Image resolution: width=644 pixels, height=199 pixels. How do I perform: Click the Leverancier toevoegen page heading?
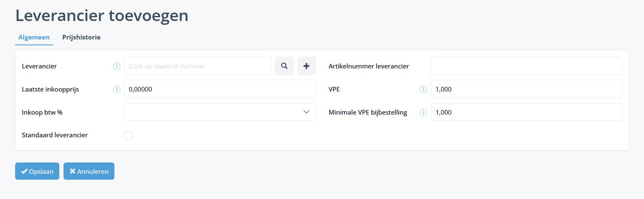click(102, 15)
